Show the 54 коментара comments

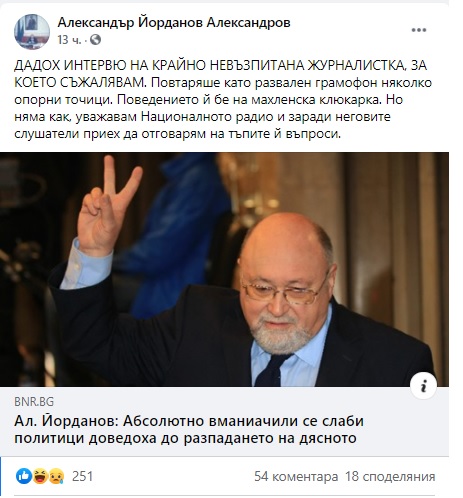click(296, 476)
